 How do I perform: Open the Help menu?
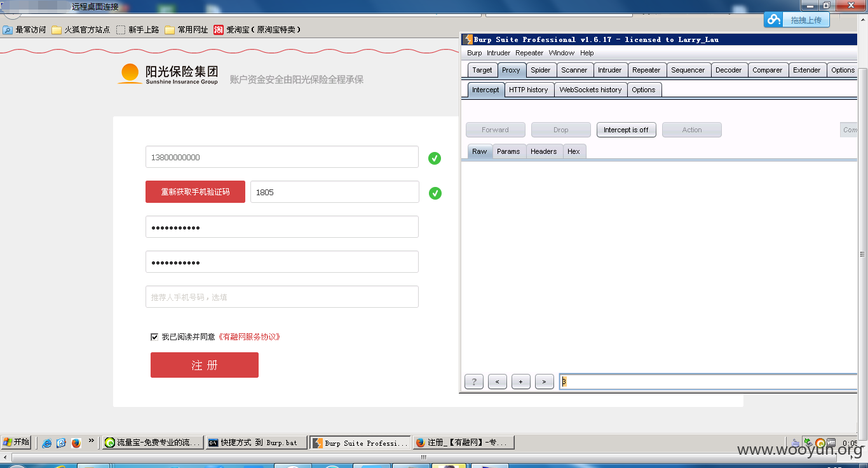[x=587, y=53]
